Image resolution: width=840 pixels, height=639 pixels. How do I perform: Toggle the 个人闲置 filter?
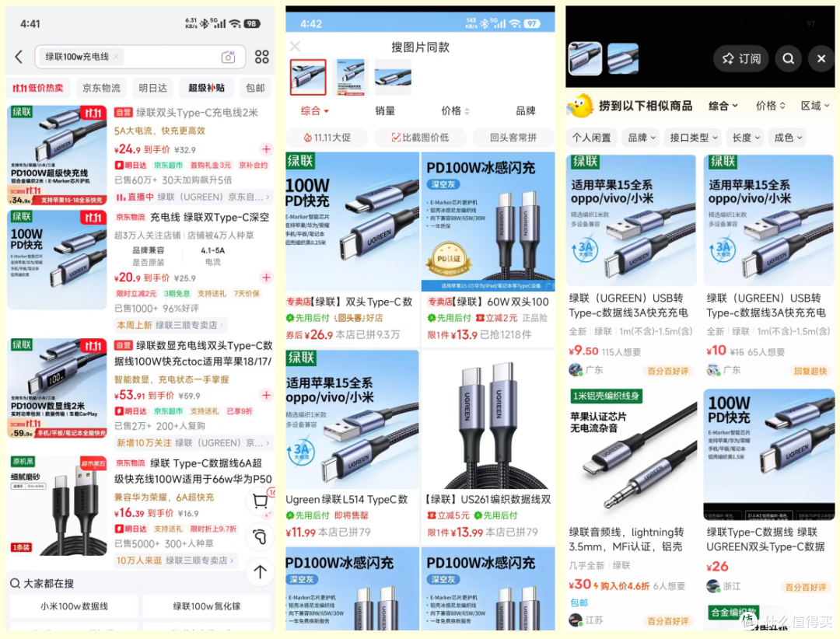(591, 138)
